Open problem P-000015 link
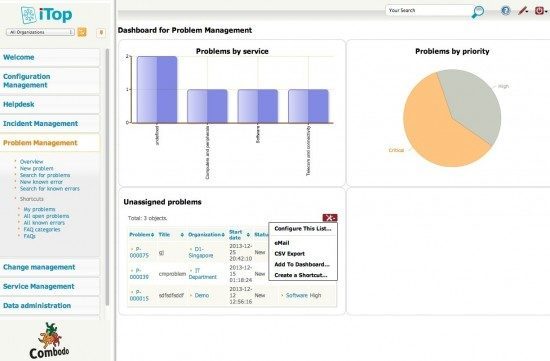550x361 pixels. (x=139, y=295)
